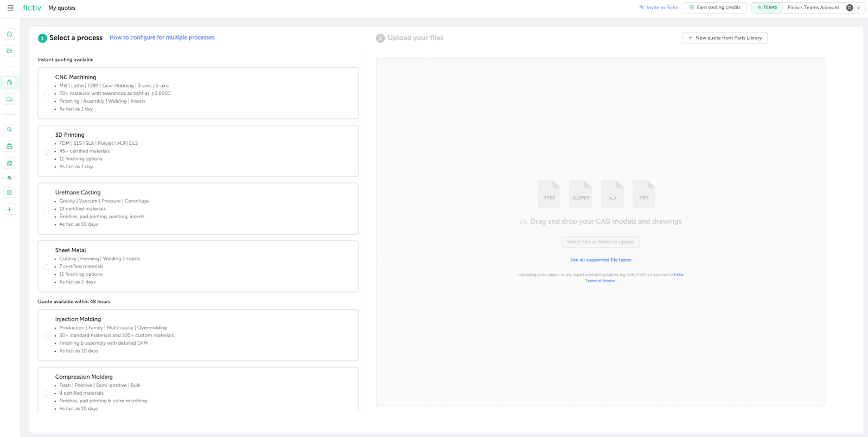Open the Home icon in sidebar
This screenshot has width=868, height=437.
[9, 34]
